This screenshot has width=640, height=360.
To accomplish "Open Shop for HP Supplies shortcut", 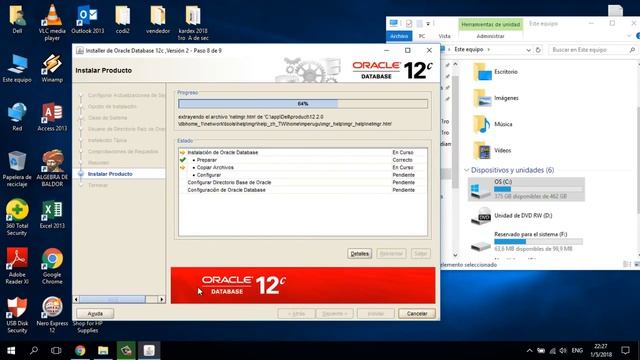I will 88,327.
